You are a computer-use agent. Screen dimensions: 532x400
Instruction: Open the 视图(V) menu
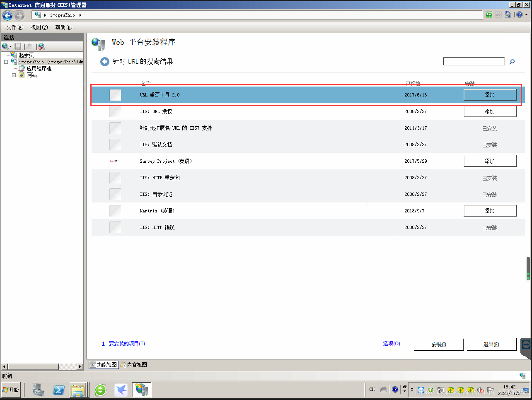coord(39,27)
